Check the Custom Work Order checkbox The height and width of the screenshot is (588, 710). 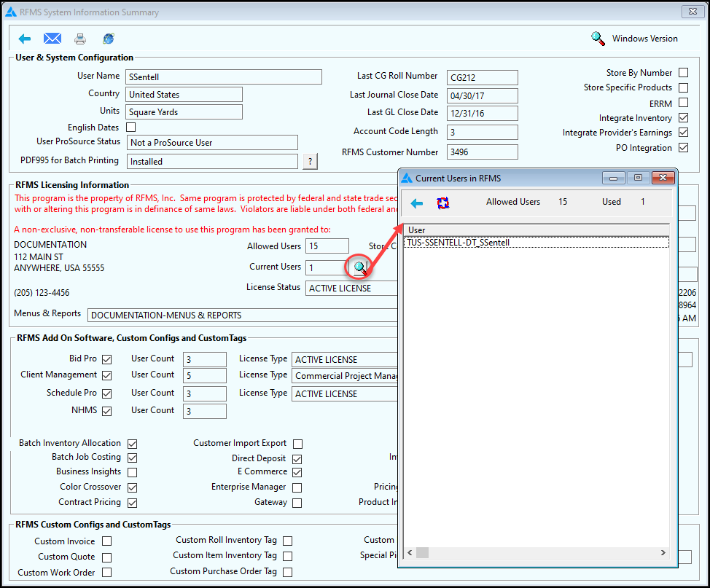[x=107, y=572]
